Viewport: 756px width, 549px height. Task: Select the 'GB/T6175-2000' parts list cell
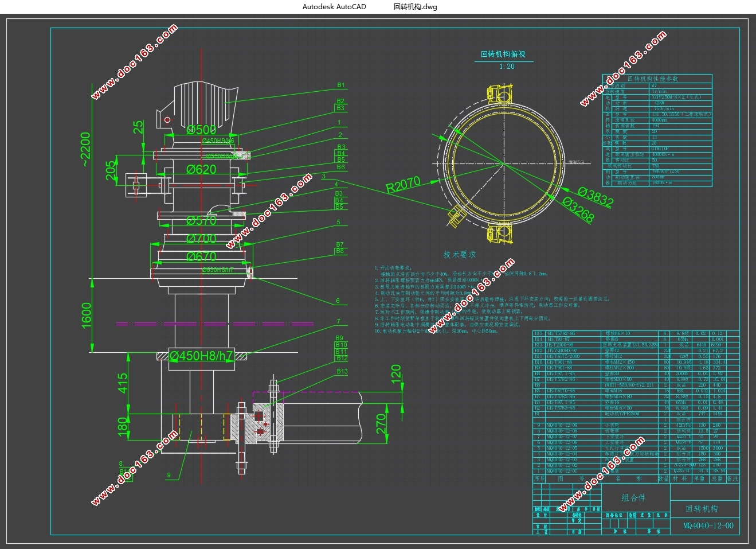coord(563,356)
